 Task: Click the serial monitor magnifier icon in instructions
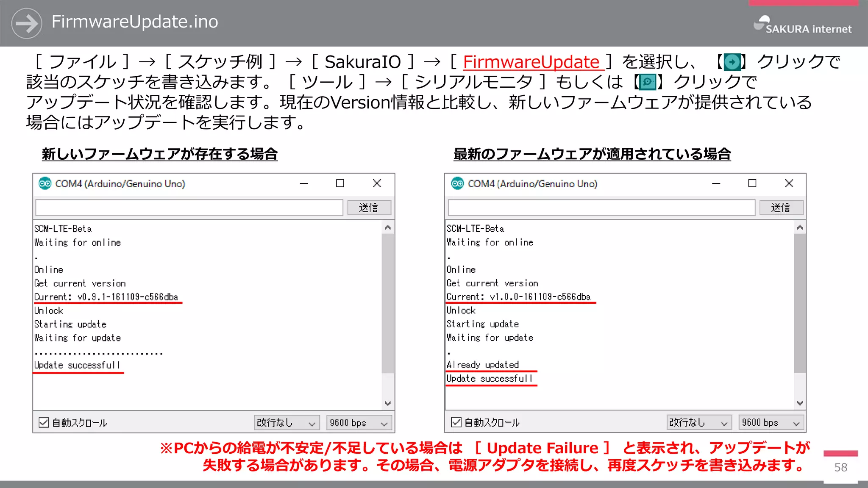[647, 82]
